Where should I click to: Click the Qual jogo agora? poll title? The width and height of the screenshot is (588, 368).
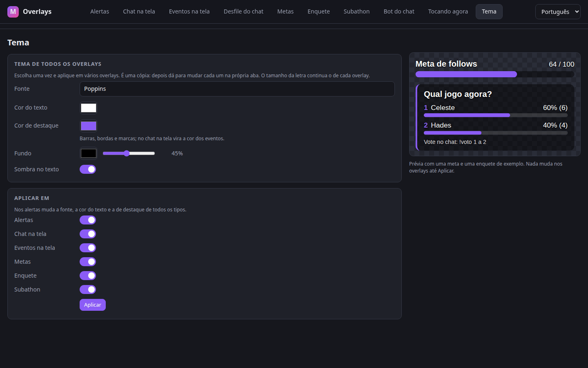tap(458, 94)
